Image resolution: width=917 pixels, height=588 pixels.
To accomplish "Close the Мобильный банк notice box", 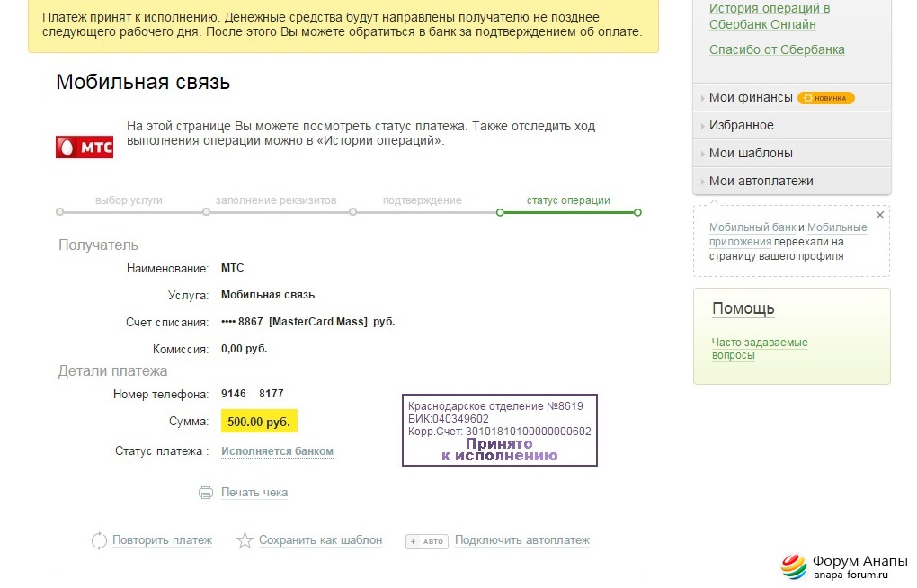I will [879, 215].
